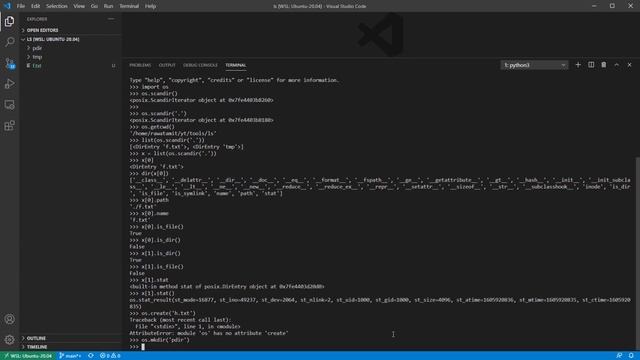Close the terminal panel
This screenshot has width=640, height=360.
[x=629, y=65]
